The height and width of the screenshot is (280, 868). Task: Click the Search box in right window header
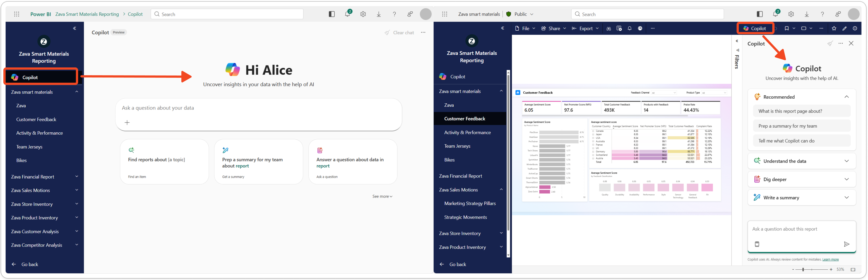(647, 14)
